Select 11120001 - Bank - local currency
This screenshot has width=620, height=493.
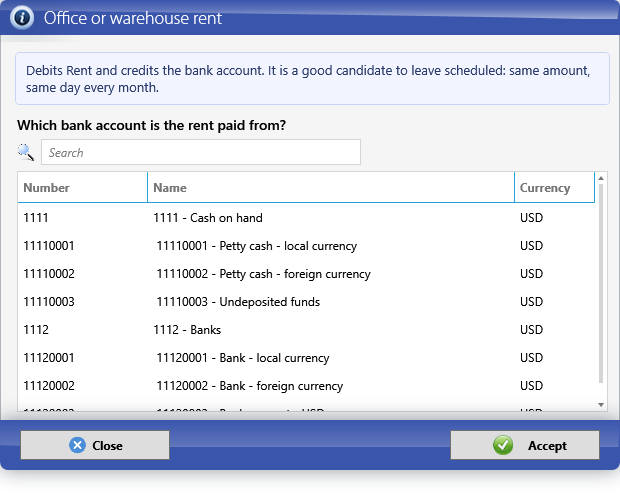tap(306, 358)
